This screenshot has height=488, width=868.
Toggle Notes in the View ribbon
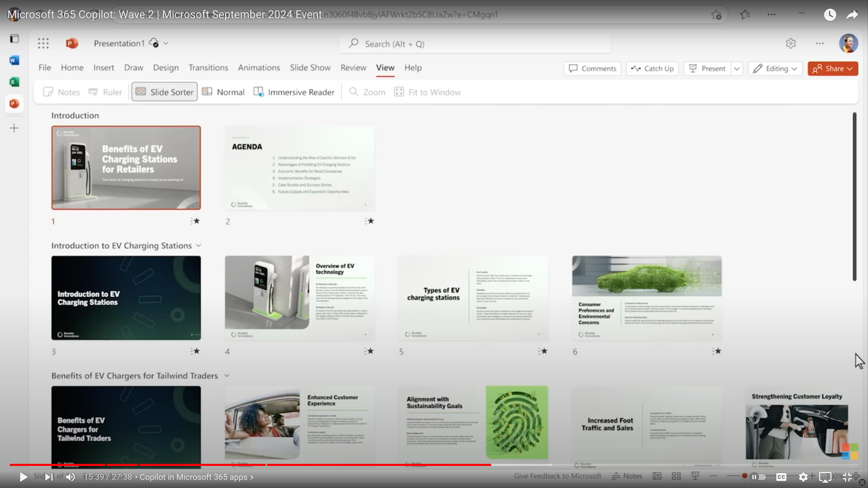point(62,92)
